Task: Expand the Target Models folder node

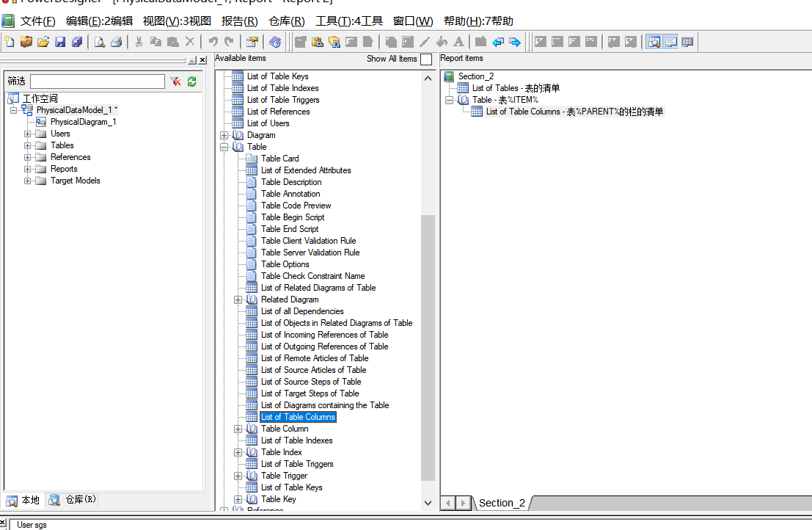Action: [27, 181]
